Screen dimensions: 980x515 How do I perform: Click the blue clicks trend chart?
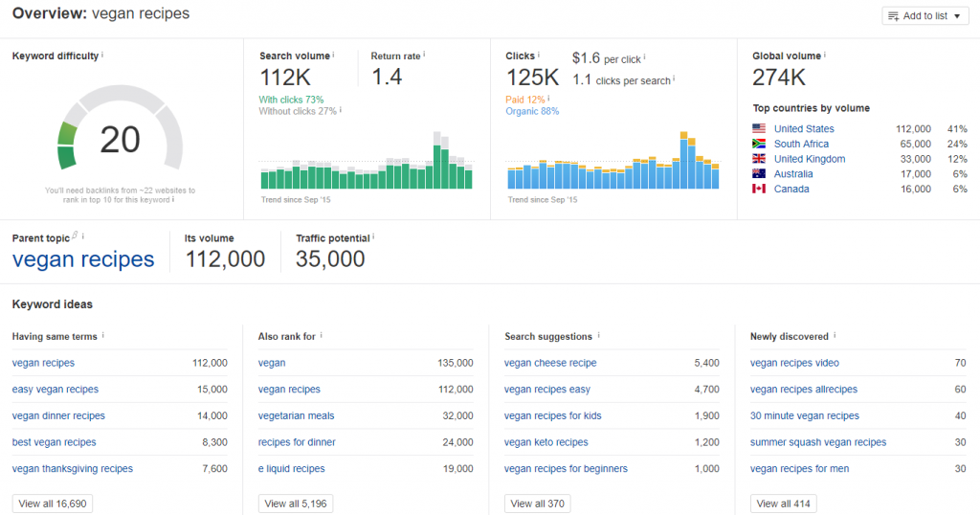coord(613,161)
